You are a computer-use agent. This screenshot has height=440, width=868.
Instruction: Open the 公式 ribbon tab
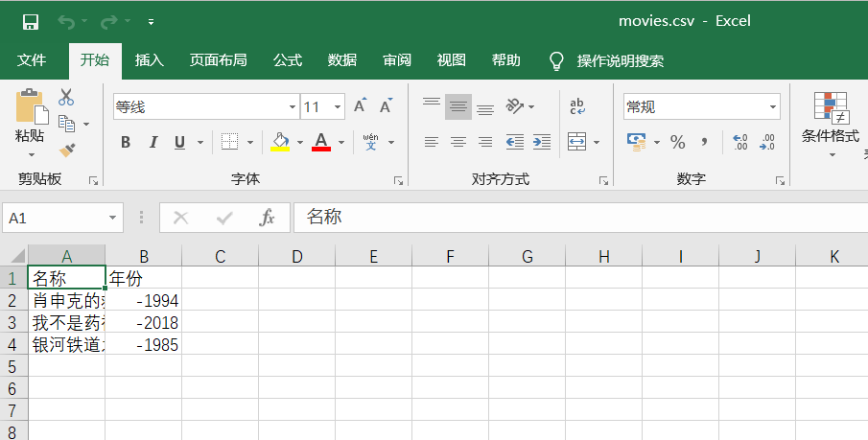[x=288, y=60]
